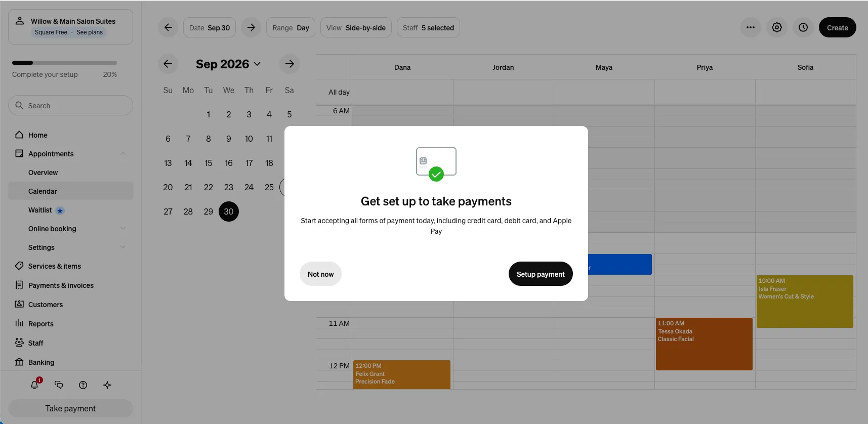Click the Setup payment button
Viewport: 868px width, 424px height.
click(541, 274)
